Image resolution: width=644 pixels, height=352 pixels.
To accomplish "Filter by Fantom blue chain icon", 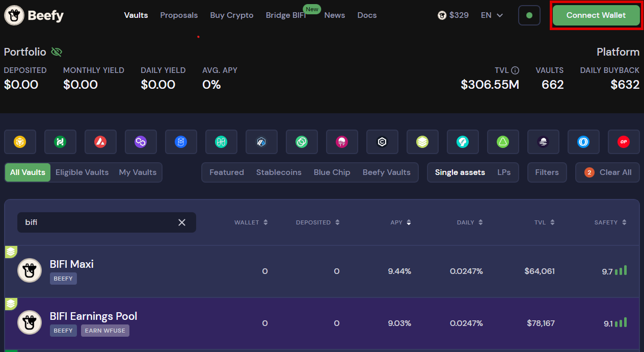I will click(181, 142).
